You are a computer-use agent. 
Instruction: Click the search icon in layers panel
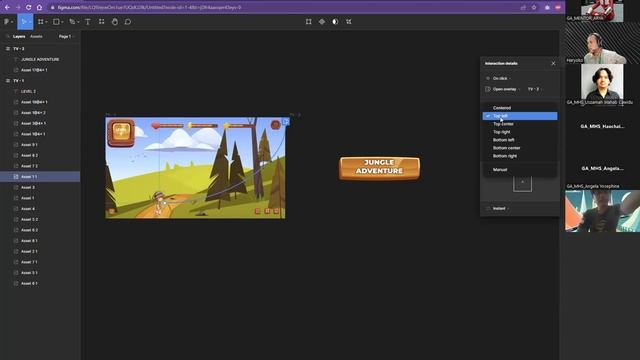point(7,36)
